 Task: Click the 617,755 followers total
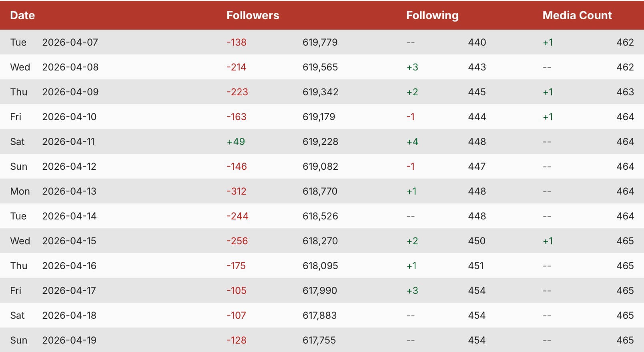[x=319, y=340]
